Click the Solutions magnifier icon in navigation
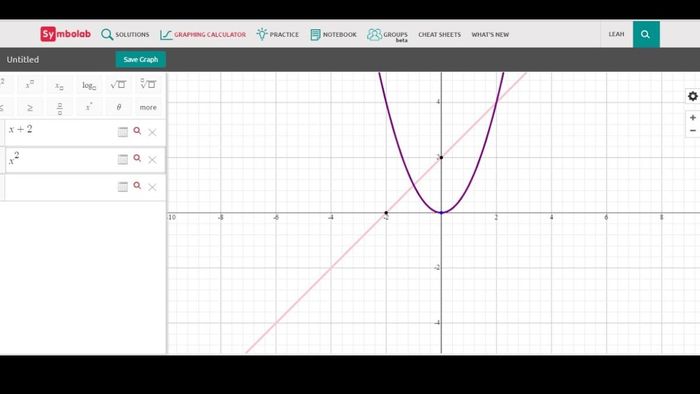The height and width of the screenshot is (394, 700). click(x=107, y=34)
